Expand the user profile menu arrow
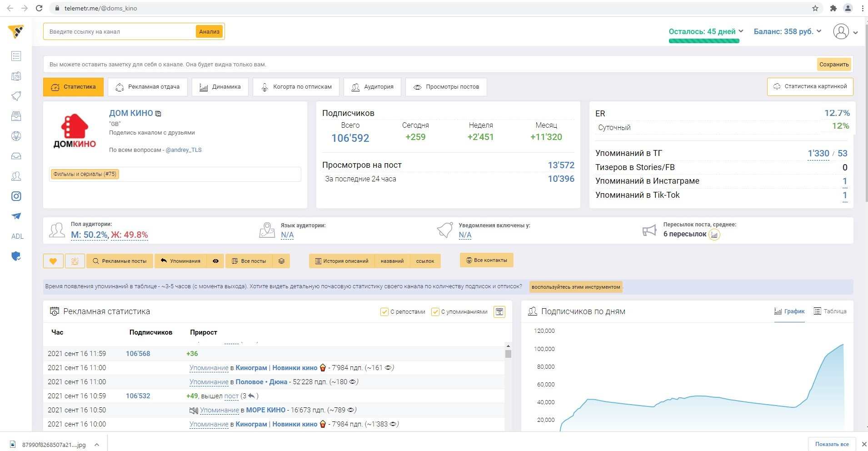This screenshot has height=451, width=868. [855, 32]
